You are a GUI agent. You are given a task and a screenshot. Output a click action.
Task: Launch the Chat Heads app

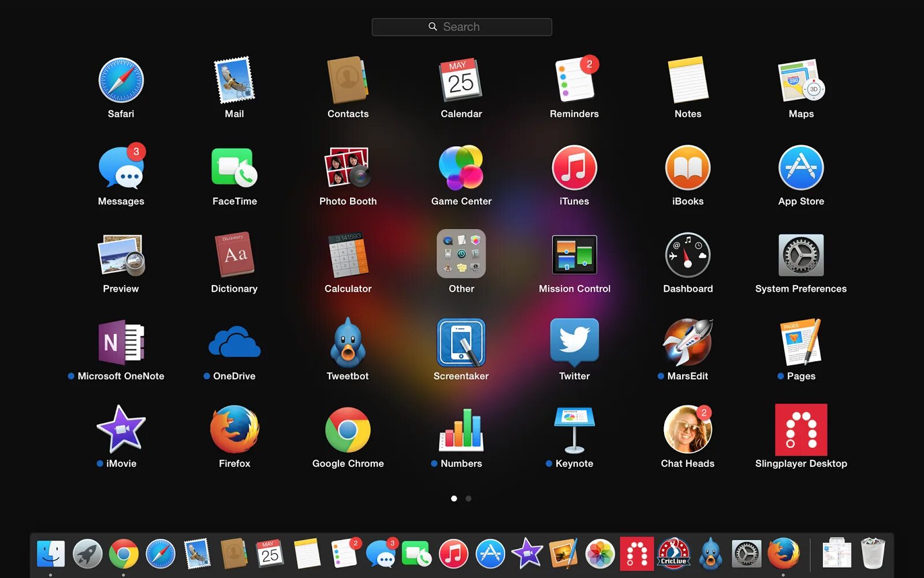pyautogui.click(x=688, y=429)
